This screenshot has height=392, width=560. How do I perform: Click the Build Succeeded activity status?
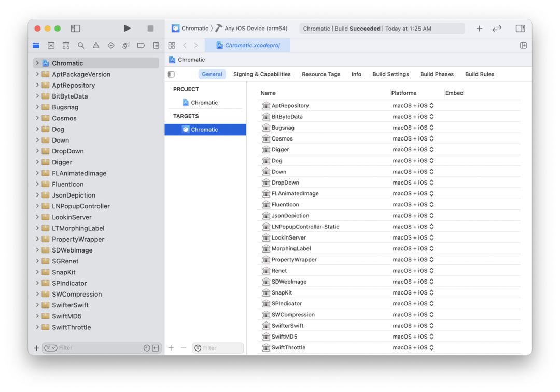pos(382,29)
